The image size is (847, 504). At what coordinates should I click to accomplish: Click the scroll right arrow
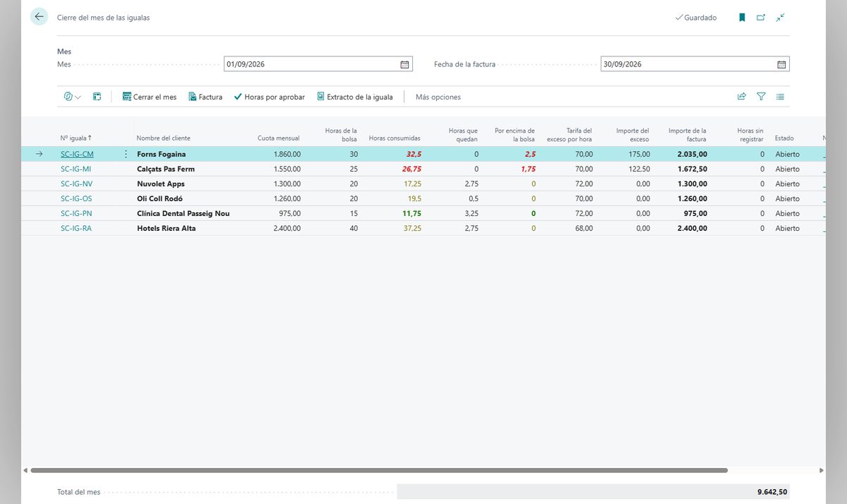(821, 470)
